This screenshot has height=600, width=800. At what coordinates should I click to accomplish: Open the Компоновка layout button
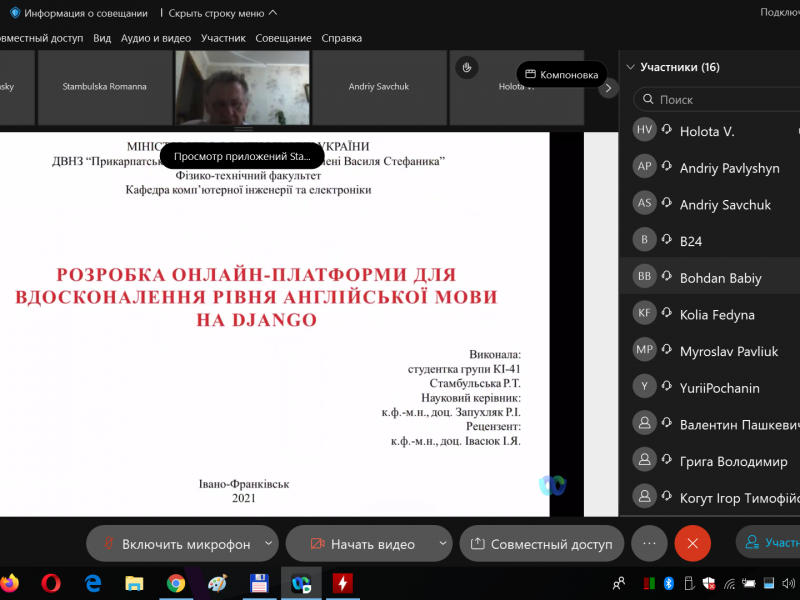tap(561, 74)
